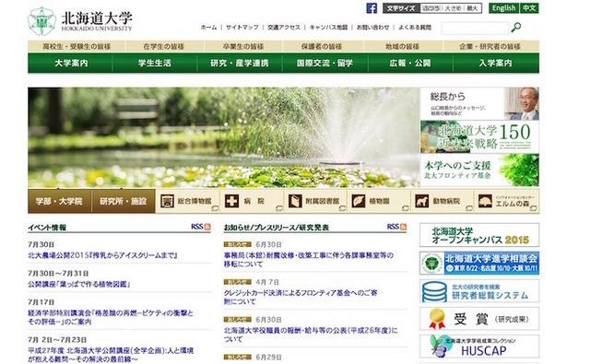
Task: Open クレジットカード決済 フロンティア基金 notice
Action: (x=301, y=297)
